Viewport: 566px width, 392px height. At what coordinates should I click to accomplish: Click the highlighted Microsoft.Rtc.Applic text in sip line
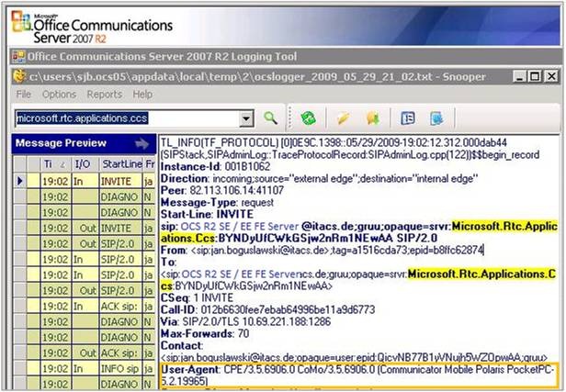(504, 227)
